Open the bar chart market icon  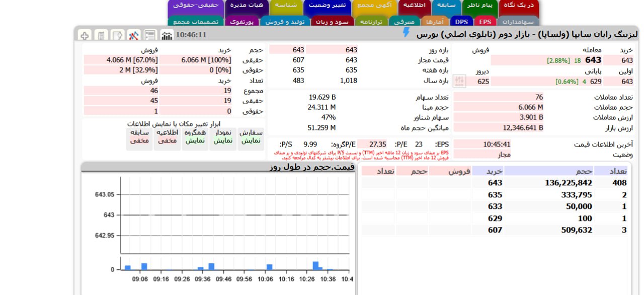167,35
